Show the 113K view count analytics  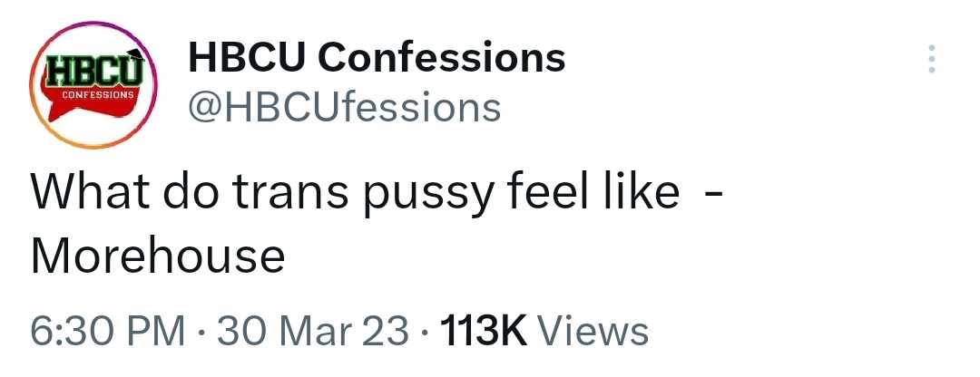(x=543, y=331)
